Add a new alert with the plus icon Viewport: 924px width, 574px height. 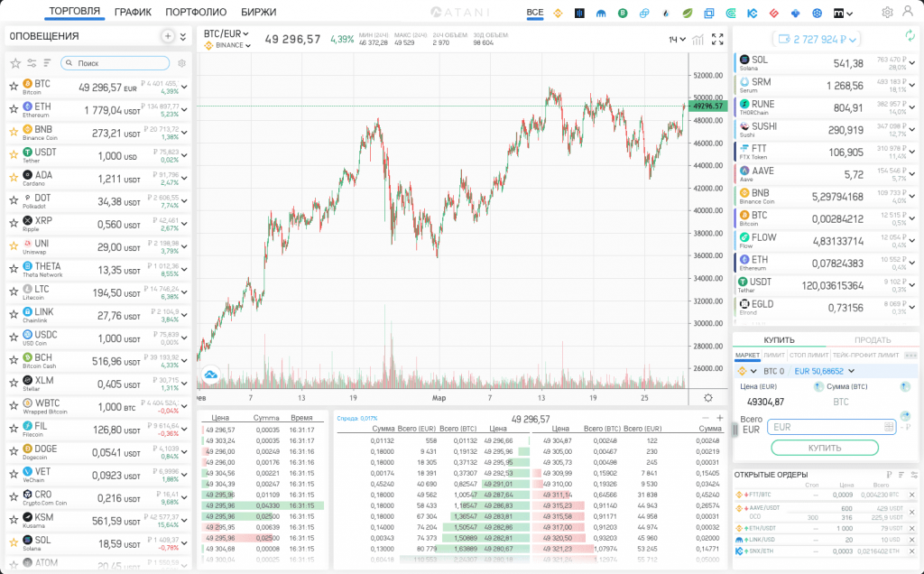[x=168, y=36]
